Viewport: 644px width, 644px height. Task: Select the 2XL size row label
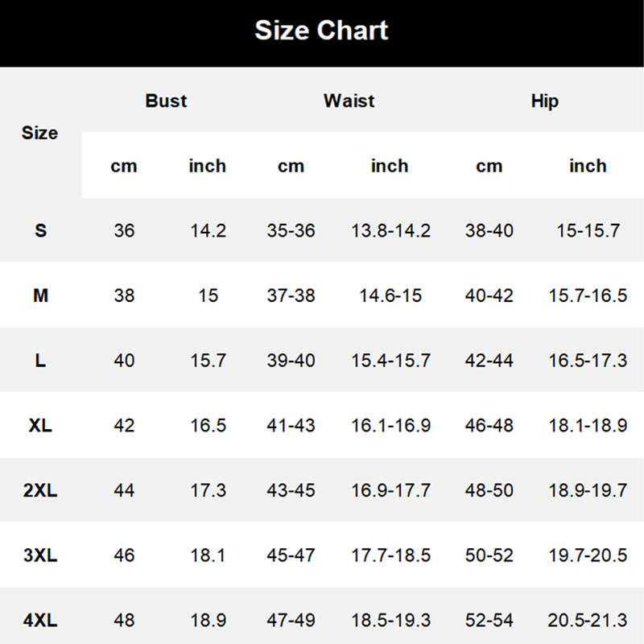[x=40, y=490]
